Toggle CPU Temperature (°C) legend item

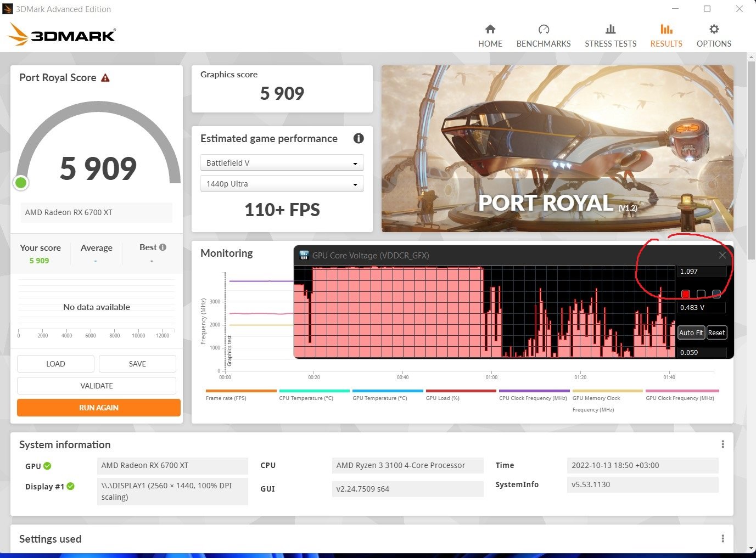pyautogui.click(x=314, y=395)
